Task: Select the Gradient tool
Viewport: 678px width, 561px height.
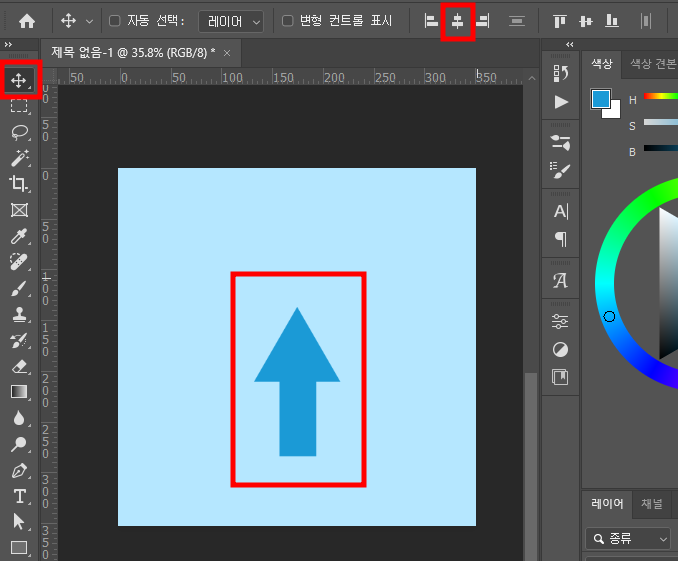Action: point(19,392)
